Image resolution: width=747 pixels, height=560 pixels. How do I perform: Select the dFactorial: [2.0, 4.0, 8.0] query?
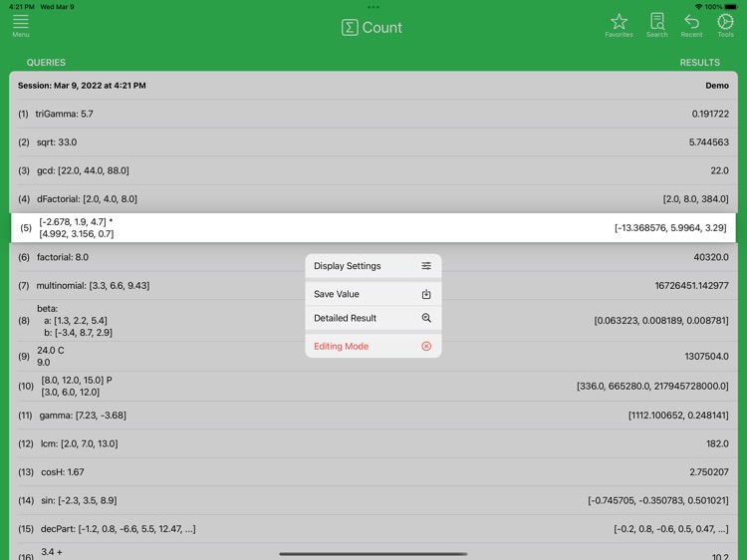[x=373, y=198]
